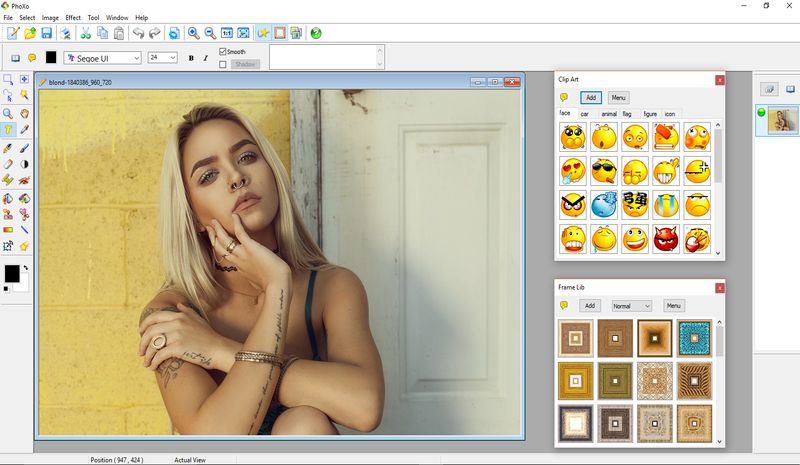
Task: Select the Text tool in toolbox
Action: (x=8, y=130)
